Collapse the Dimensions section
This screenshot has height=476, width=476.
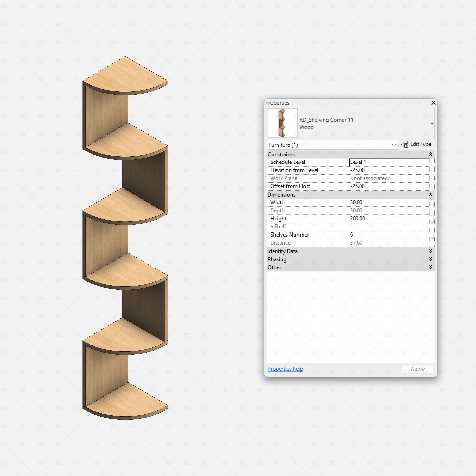431,194
